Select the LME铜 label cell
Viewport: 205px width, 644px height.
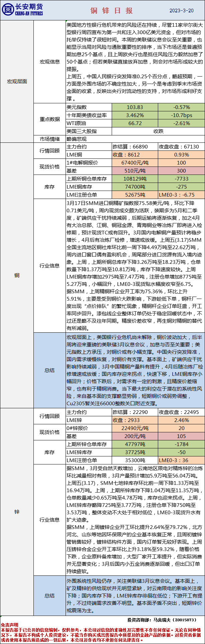89,154
